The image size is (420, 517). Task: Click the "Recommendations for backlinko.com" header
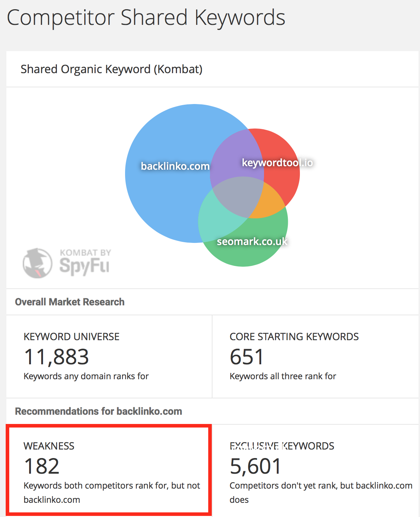(x=98, y=411)
